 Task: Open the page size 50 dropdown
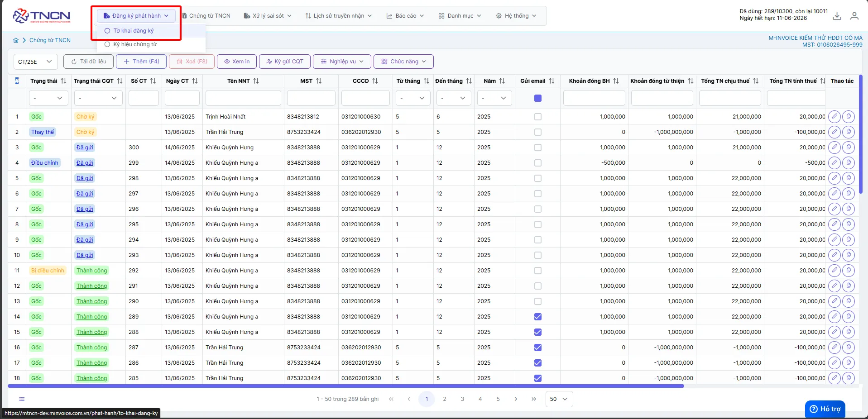[559, 399]
